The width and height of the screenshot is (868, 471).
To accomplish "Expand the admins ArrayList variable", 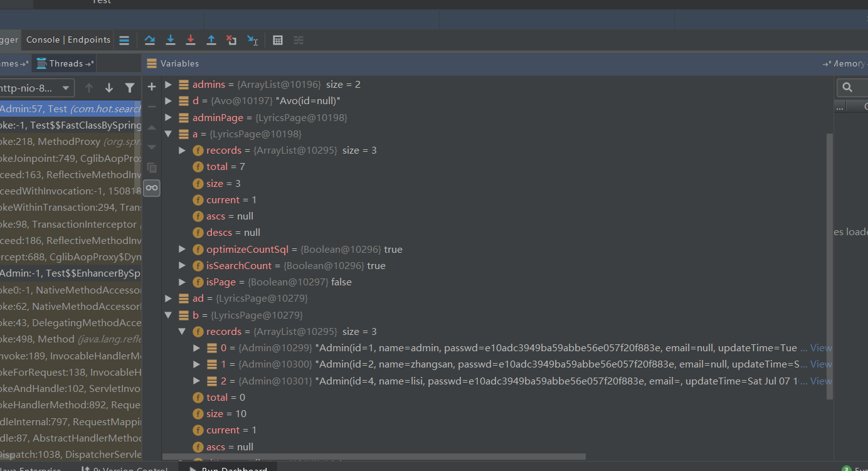I will tap(167, 84).
